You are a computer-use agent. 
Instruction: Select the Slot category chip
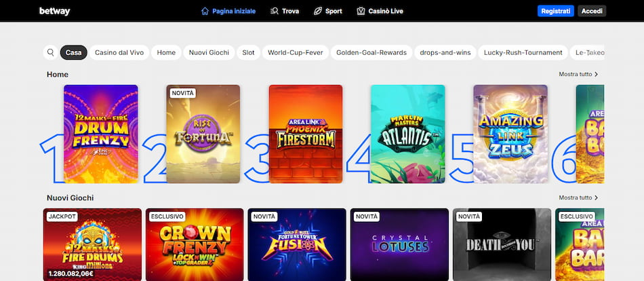(x=249, y=53)
